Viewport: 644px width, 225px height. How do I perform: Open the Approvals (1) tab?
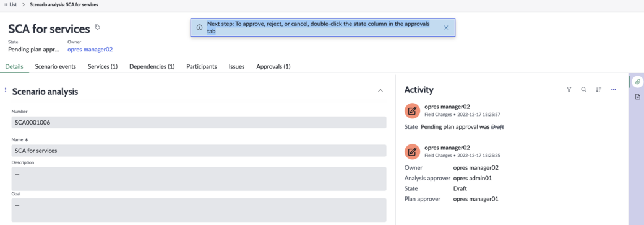273,67
